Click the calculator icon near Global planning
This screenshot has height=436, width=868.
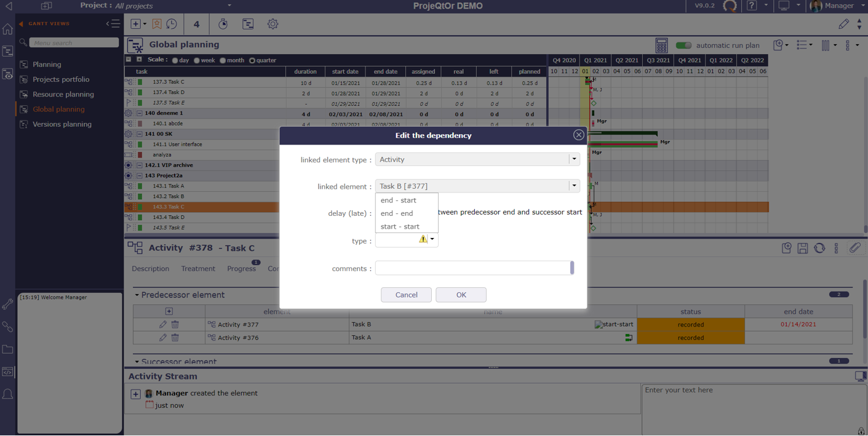tap(661, 45)
